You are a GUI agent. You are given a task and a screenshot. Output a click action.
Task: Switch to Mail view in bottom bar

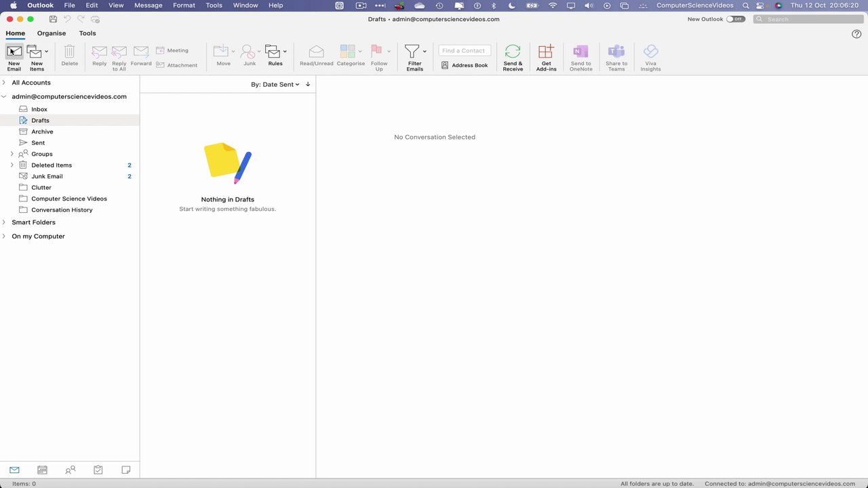click(14, 470)
